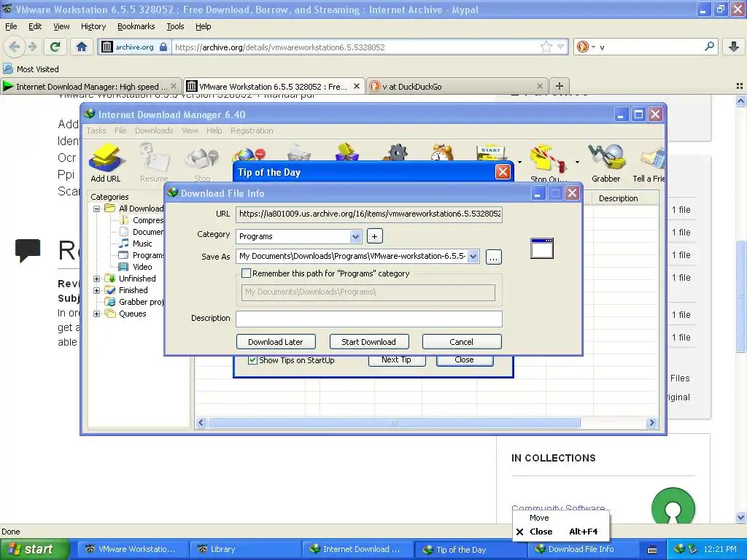Click the URL field in Download File Info

coord(368,214)
